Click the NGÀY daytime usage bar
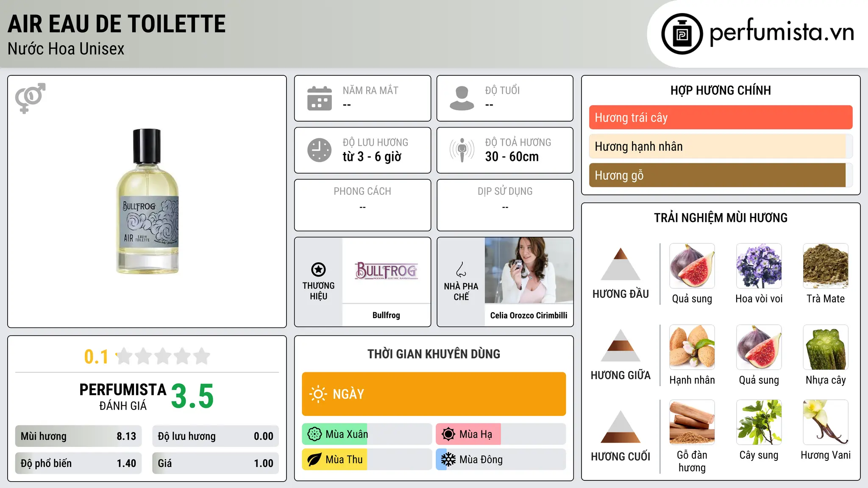 tap(434, 394)
